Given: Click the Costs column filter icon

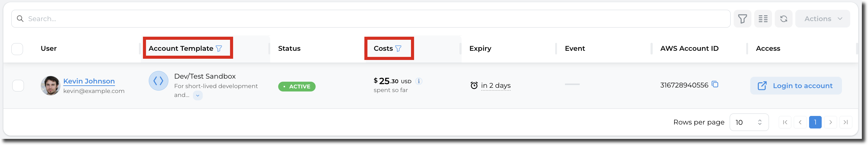Looking at the screenshot, I should pyautogui.click(x=398, y=48).
